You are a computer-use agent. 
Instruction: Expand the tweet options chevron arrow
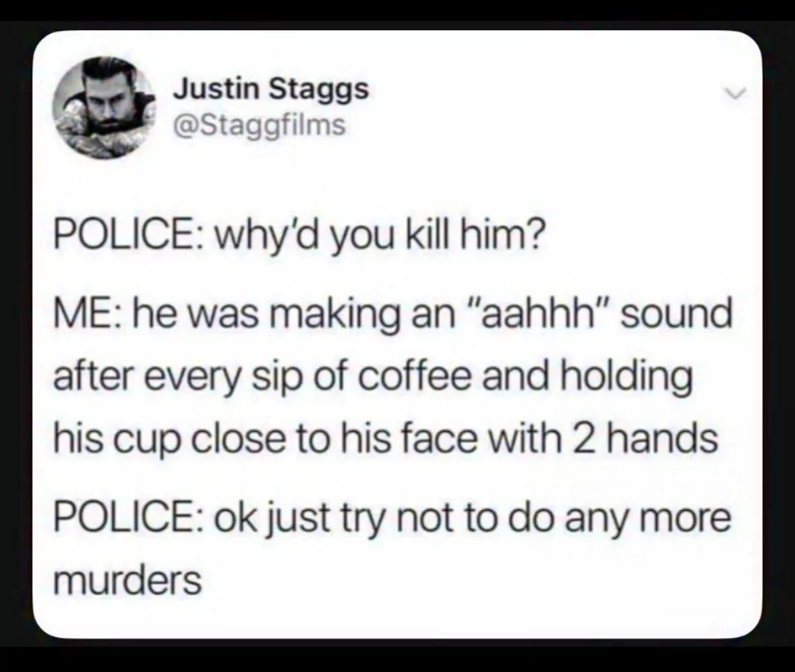pyautogui.click(x=735, y=92)
